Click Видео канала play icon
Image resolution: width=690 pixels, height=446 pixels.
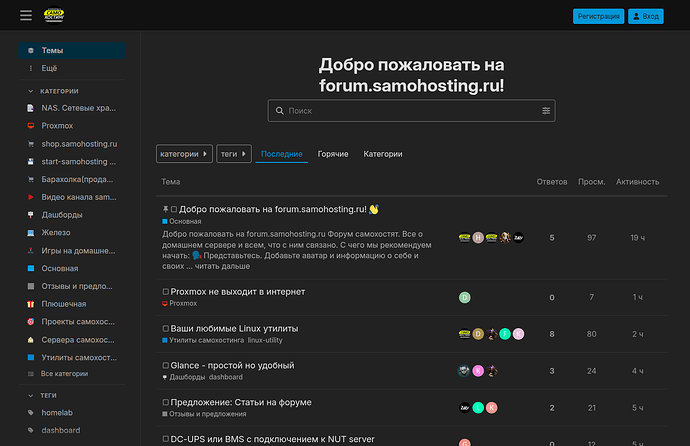pos(30,197)
